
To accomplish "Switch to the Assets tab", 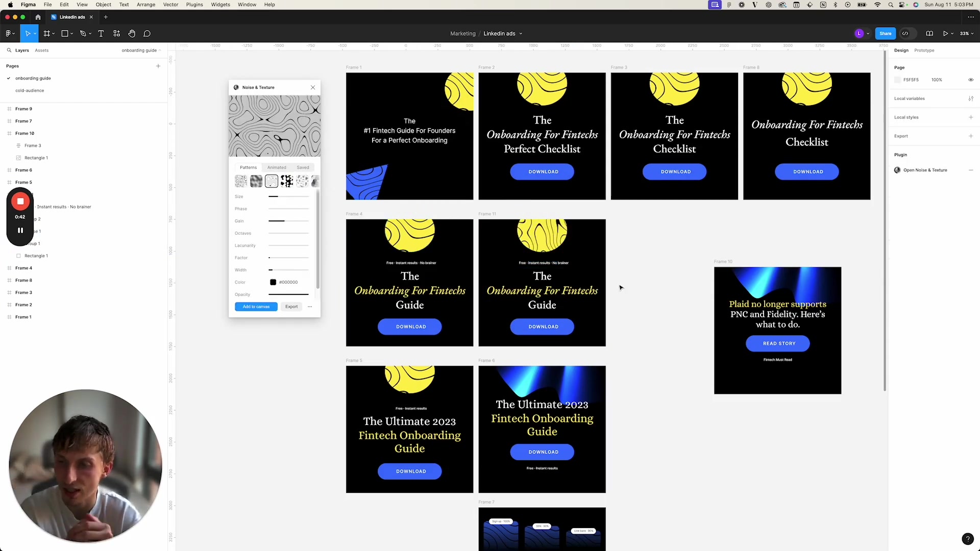I will click(42, 51).
